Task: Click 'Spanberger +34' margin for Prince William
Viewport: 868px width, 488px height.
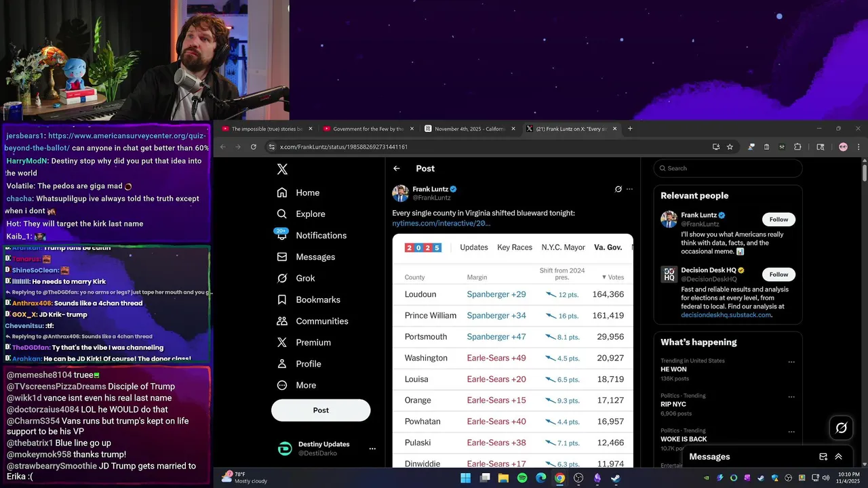Action: (x=496, y=316)
